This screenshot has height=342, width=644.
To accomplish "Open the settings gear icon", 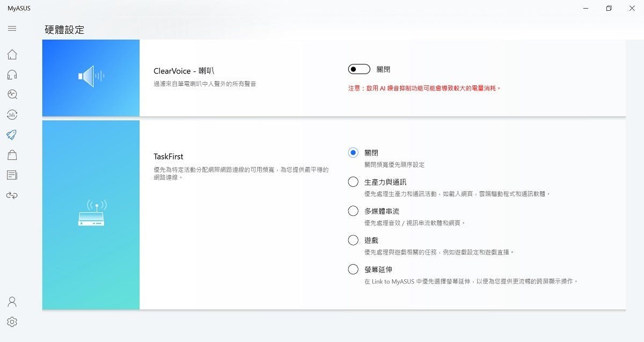I will point(12,322).
